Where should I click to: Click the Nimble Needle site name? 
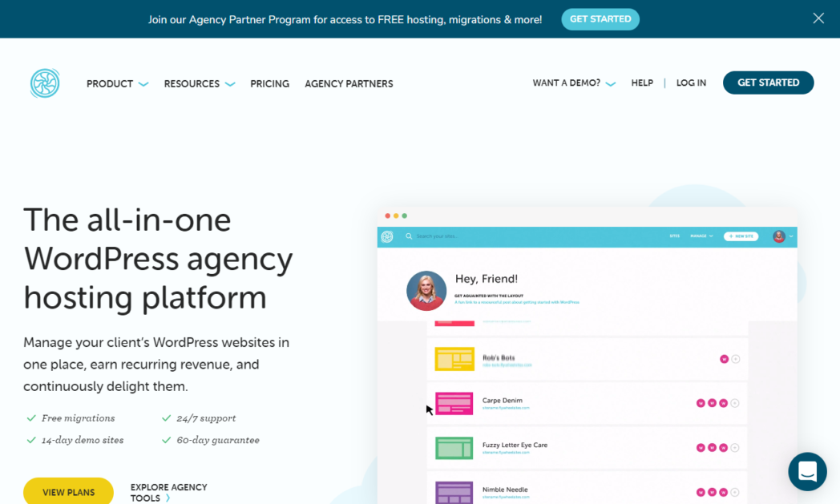tap(505, 490)
